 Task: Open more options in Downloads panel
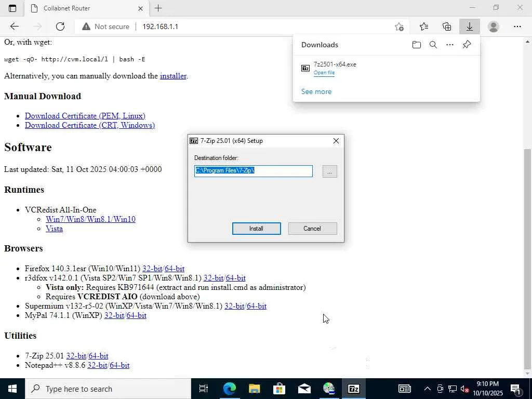[x=450, y=45]
